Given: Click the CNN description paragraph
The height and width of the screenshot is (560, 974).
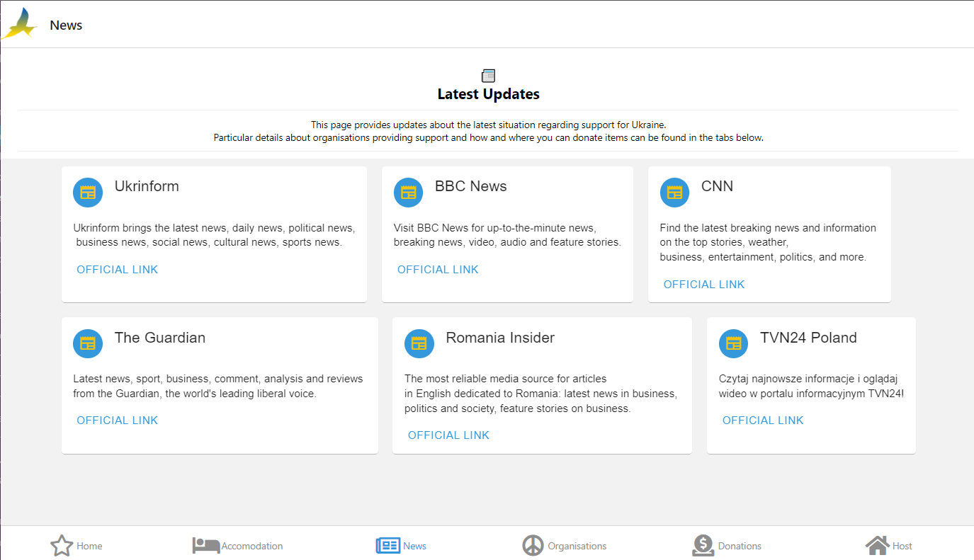Looking at the screenshot, I should click(x=768, y=243).
